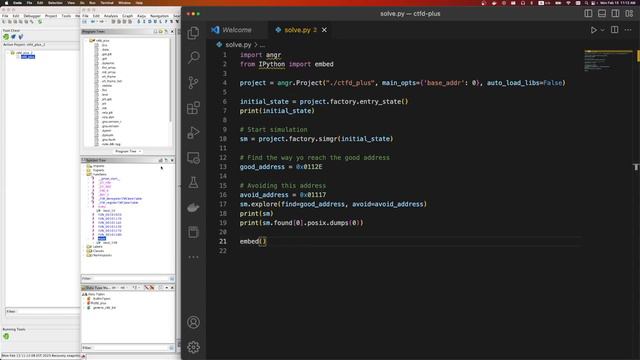This screenshot has height=360, width=640.
Task: Select the Running Tools dragon icon in Ghidra
Action: pos(6,336)
